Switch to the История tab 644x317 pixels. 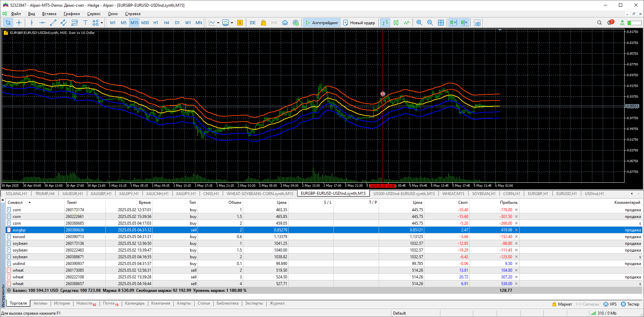(x=62, y=304)
